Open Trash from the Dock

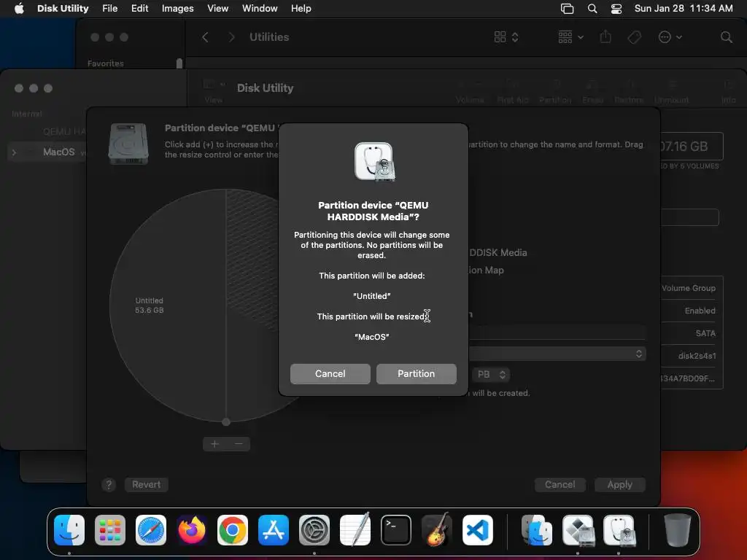pyautogui.click(x=677, y=529)
